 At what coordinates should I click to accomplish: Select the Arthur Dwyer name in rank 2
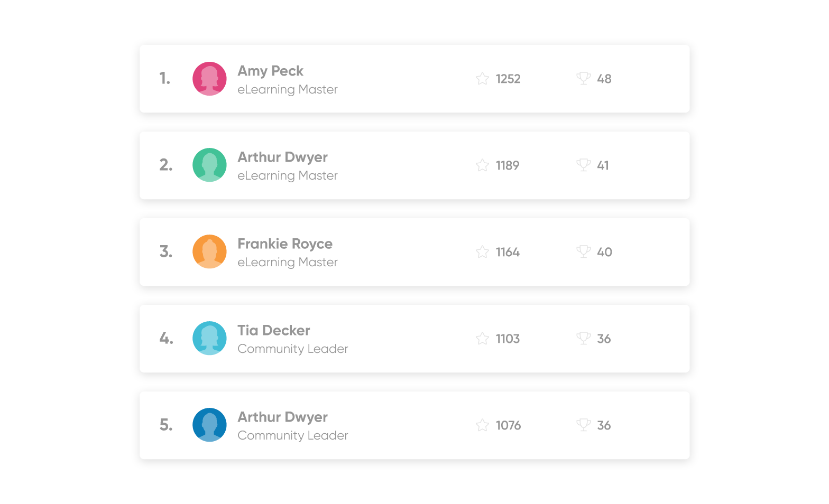click(282, 157)
